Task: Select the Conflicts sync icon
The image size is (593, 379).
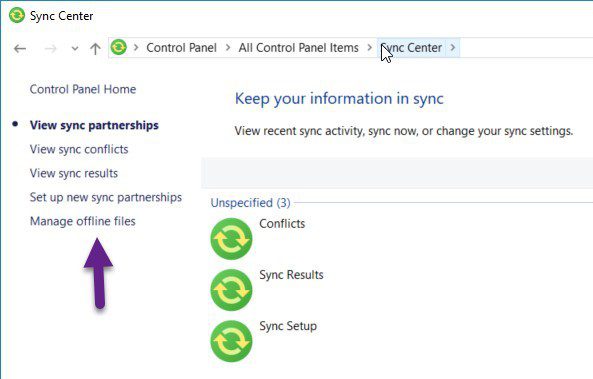Action: tap(231, 239)
